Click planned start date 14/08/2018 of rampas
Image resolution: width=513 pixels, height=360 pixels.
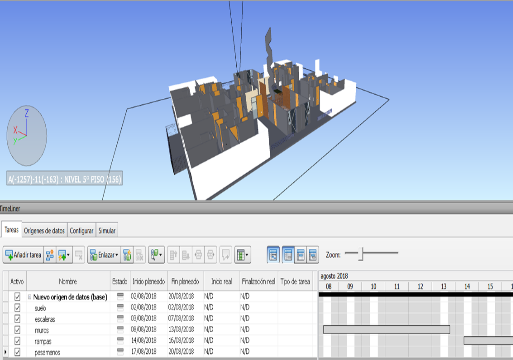tap(143, 340)
